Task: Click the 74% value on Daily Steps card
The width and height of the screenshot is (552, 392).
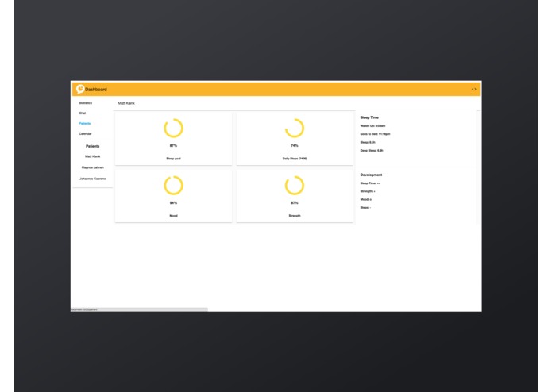Action: [295, 145]
